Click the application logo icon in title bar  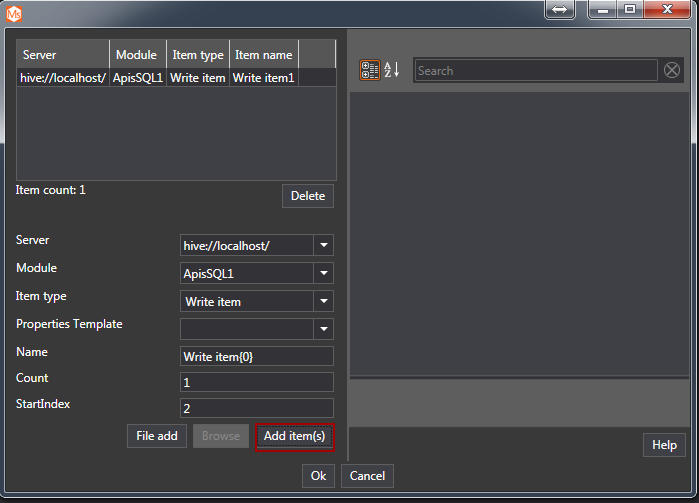14,13
